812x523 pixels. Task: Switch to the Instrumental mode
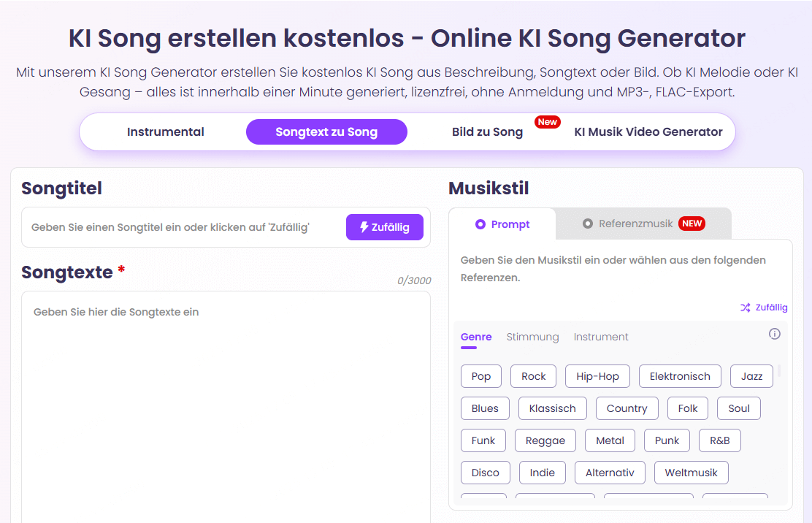(x=165, y=131)
